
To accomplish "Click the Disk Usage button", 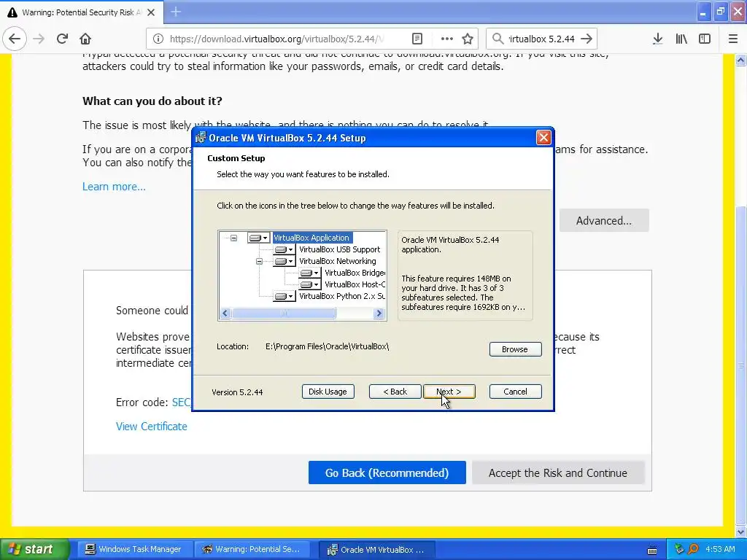I will (x=328, y=392).
